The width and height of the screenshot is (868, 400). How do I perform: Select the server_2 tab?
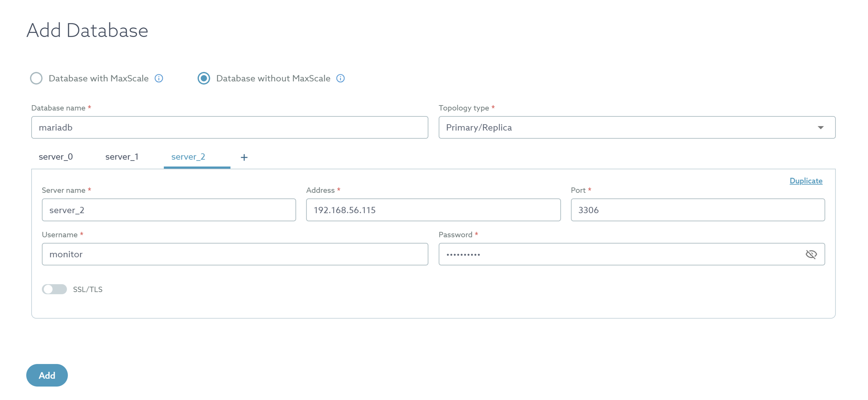coord(188,157)
